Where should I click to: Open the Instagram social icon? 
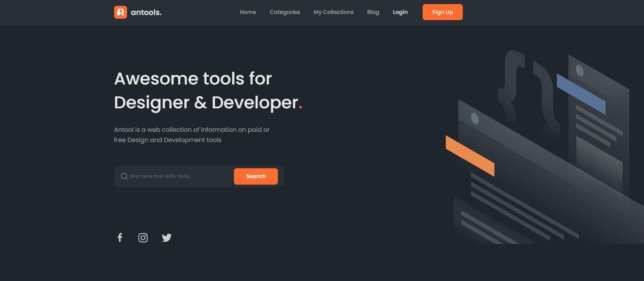143,237
